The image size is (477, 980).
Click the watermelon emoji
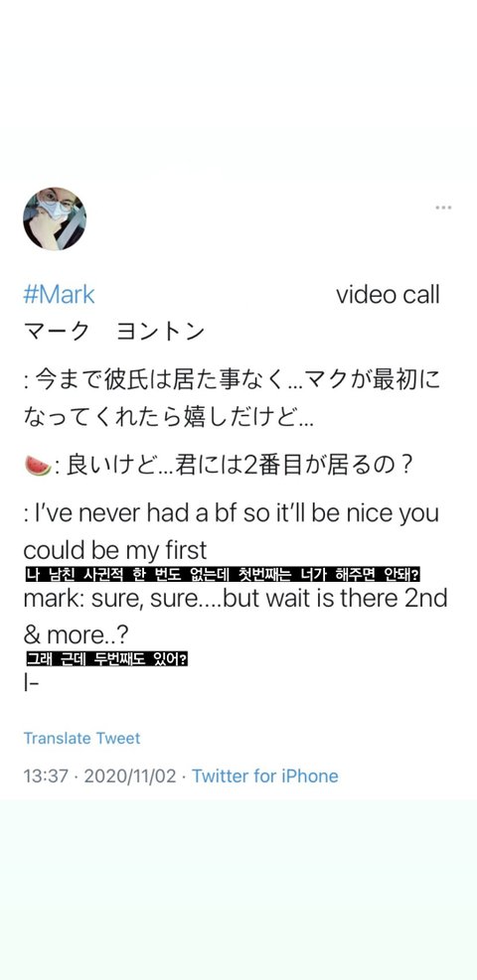point(38,467)
